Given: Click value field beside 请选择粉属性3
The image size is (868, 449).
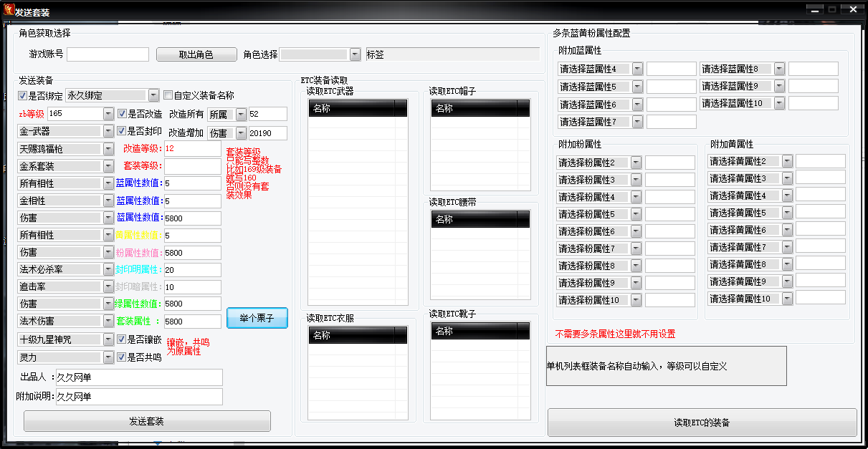Looking at the screenshot, I should (x=670, y=180).
